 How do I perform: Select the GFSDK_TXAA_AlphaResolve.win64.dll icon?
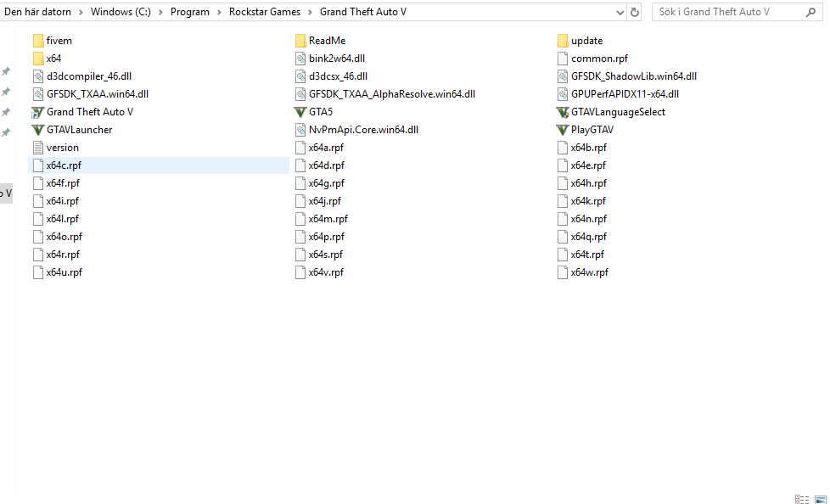click(x=300, y=94)
